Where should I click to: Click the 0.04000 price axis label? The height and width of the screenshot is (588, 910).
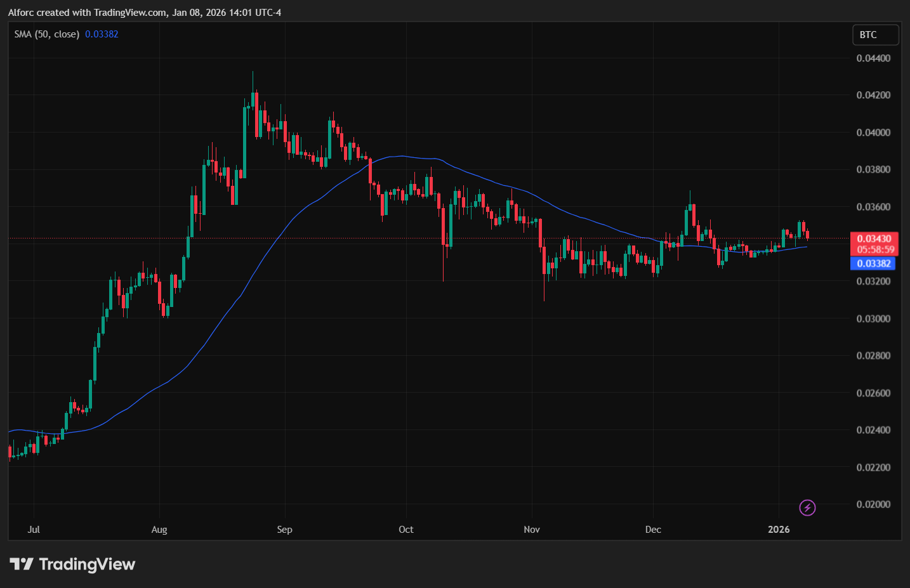point(873,133)
